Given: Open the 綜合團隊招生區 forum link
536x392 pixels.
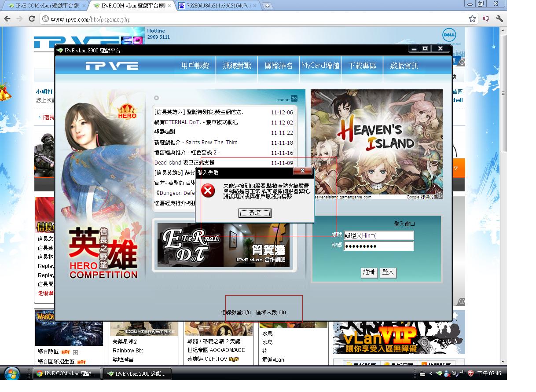Looking at the screenshot, I should [56, 362].
